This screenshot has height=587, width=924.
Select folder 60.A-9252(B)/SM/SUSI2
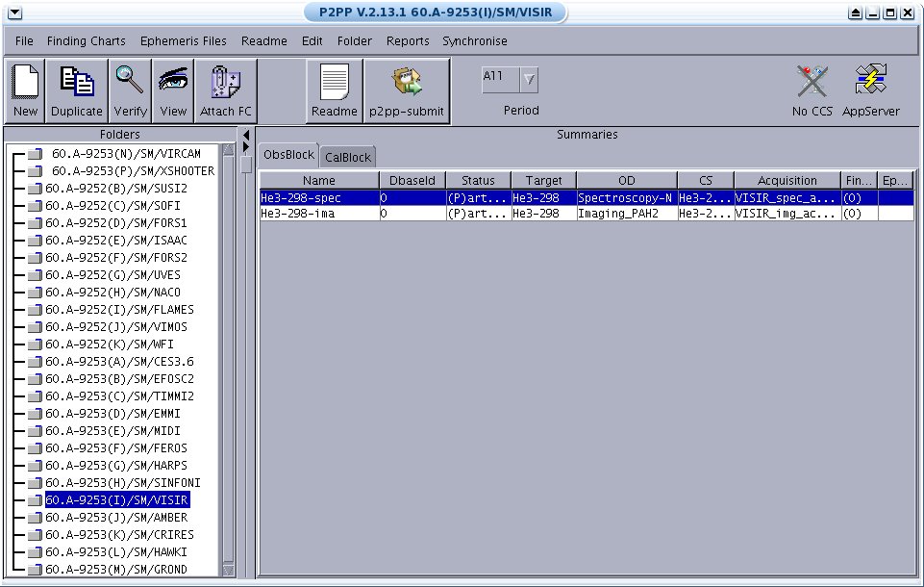[x=116, y=189]
